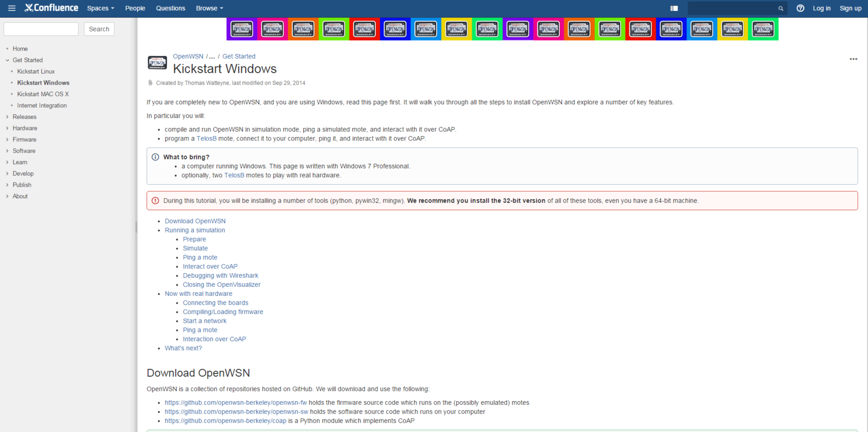Open the openwsn-sw GitHub link
Screen dimensions: 868x432
[237, 412]
